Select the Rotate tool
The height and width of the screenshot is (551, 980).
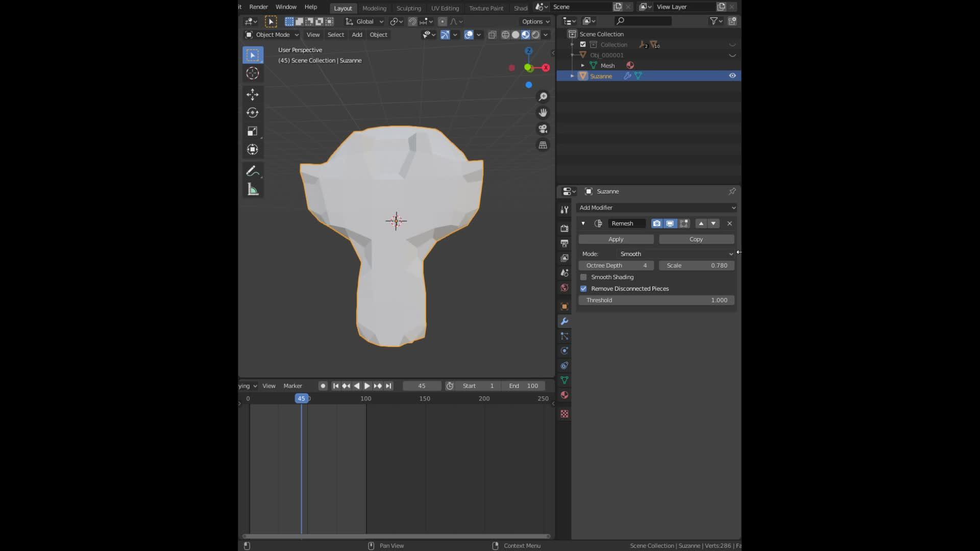(x=253, y=113)
